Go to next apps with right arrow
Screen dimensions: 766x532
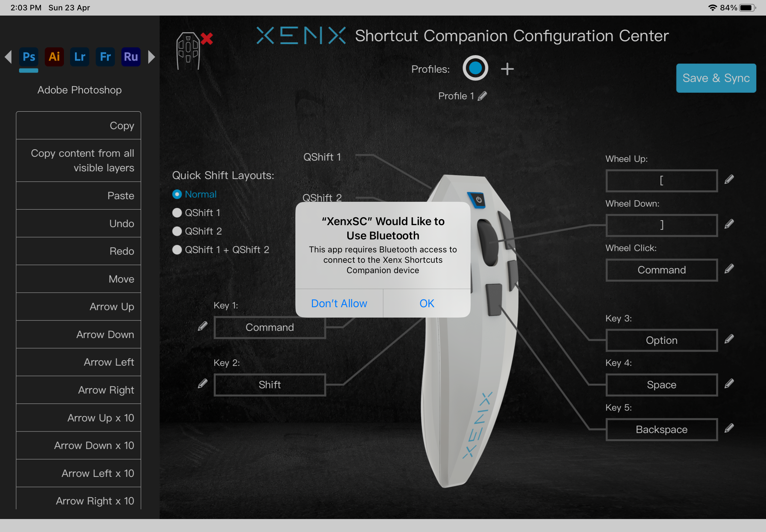(x=151, y=57)
